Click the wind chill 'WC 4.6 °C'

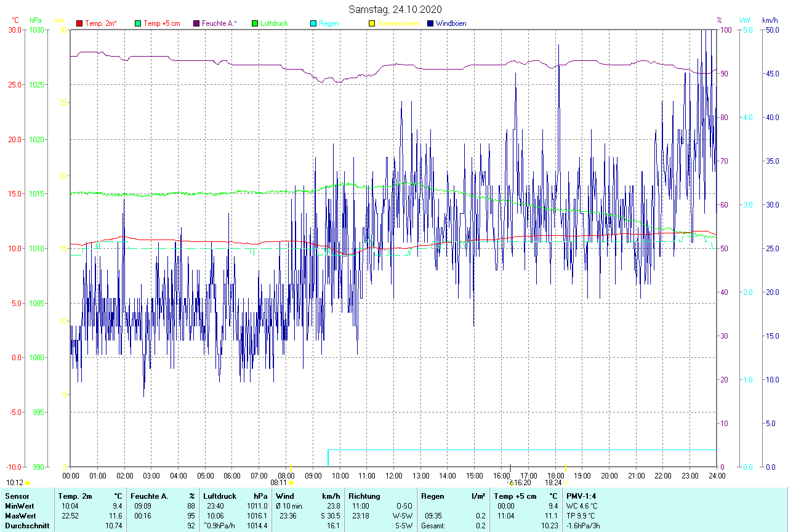tap(582, 506)
